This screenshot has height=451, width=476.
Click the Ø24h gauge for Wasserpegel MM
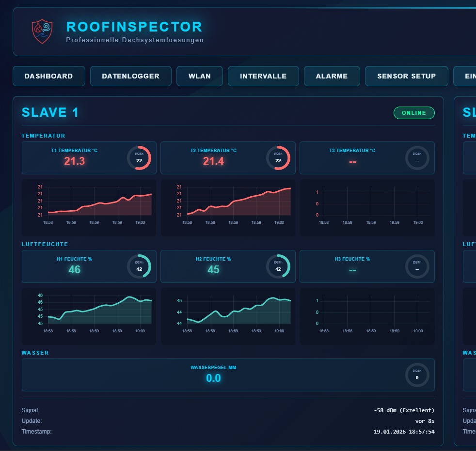[x=417, y=375]
